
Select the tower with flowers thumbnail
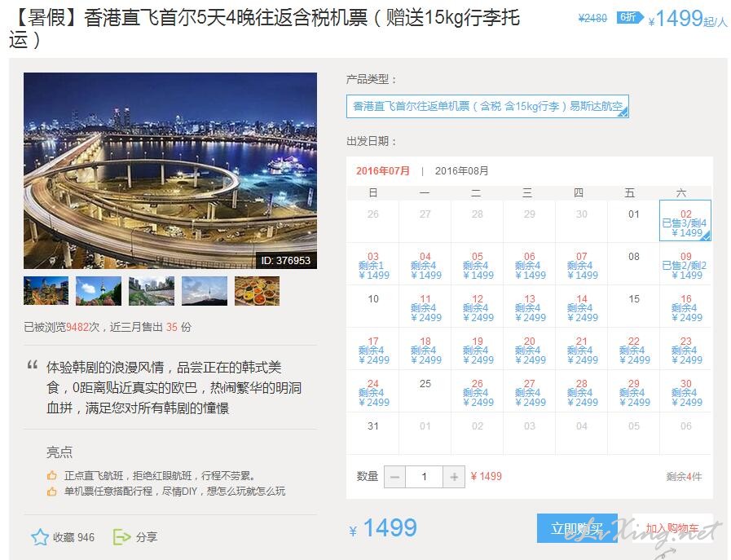(99, 291)
